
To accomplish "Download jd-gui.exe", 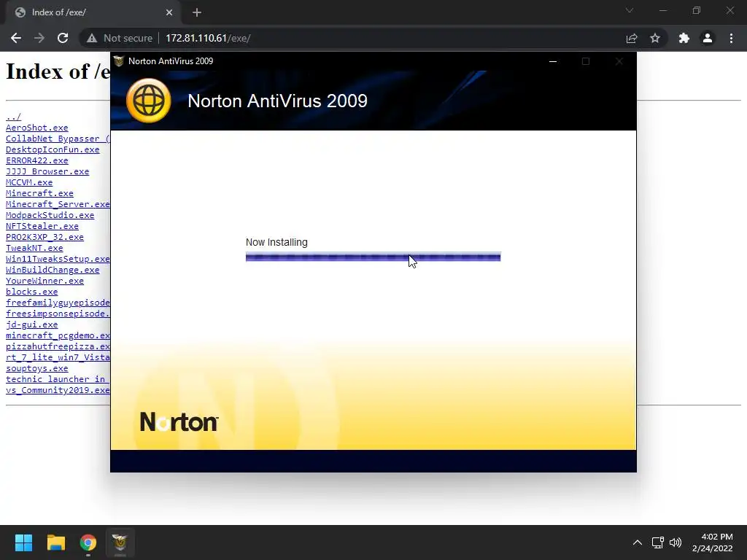I will click(31, 324).
